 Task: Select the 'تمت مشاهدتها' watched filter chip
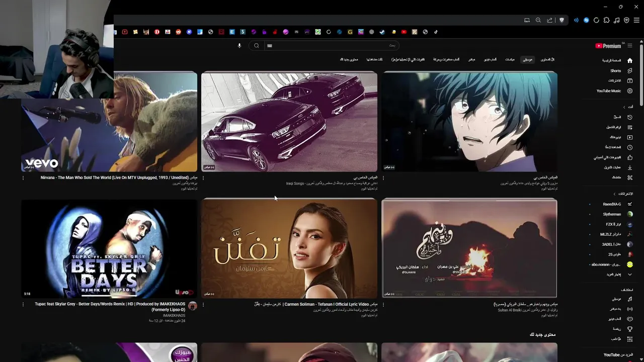pos(374,59)
